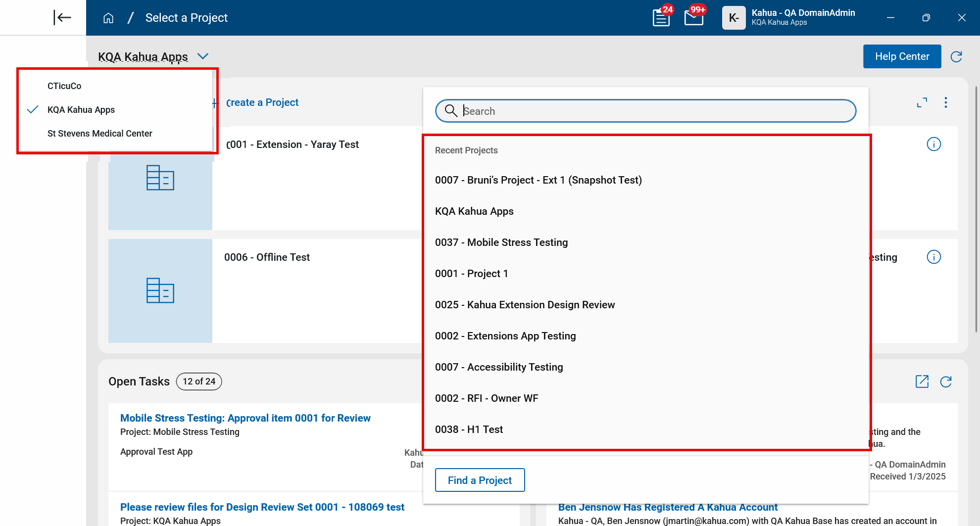Open Ben Jensnow Has Registered message link

pyautogui.click(x=668, y=507)
